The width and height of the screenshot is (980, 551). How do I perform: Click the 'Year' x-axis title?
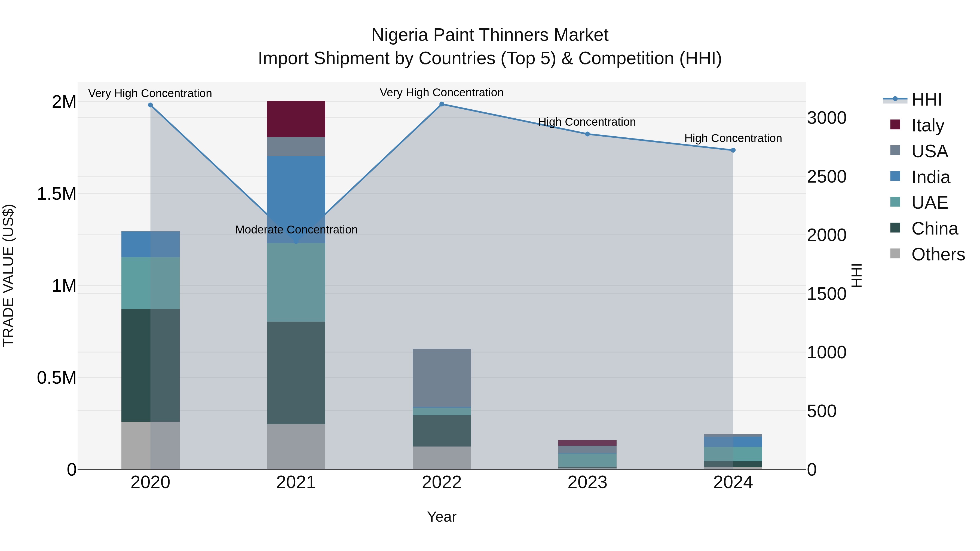tap(442, 517)
